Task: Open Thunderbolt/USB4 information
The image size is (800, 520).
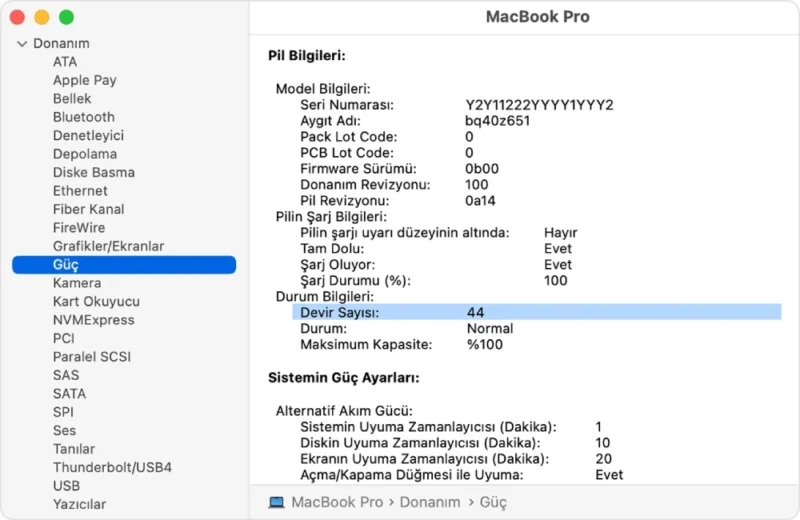Action: pyautogui.click(x=112, y=467)
